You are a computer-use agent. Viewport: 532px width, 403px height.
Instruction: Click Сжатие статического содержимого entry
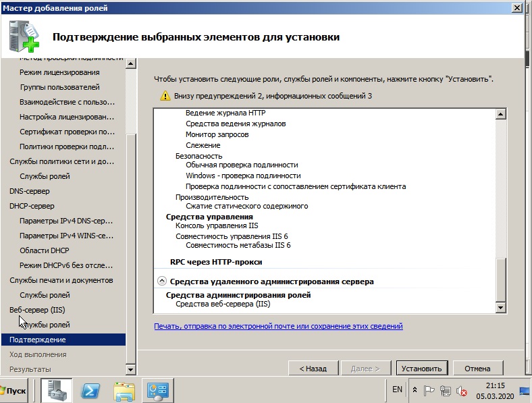246,207
